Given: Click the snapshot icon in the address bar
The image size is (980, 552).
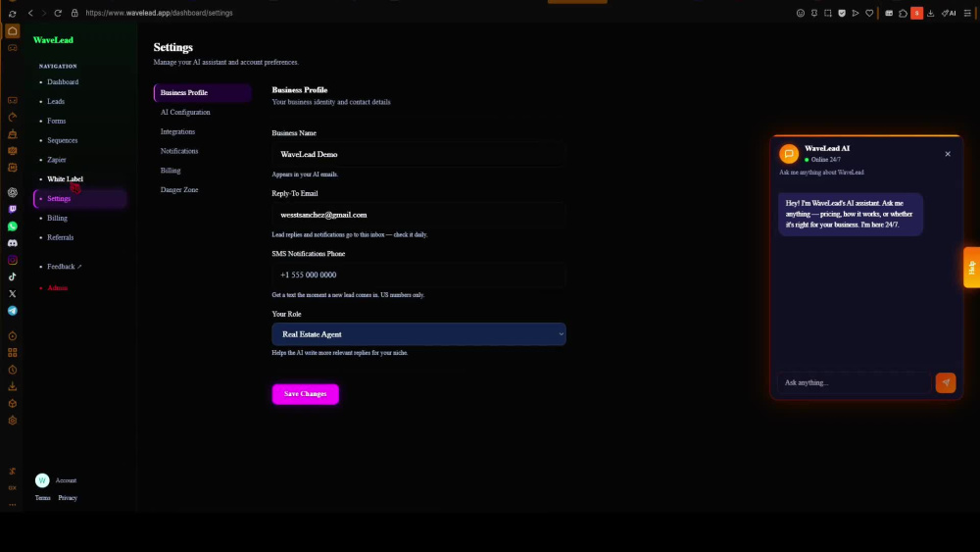Looking at the screenshot, I should click(827, 13).
